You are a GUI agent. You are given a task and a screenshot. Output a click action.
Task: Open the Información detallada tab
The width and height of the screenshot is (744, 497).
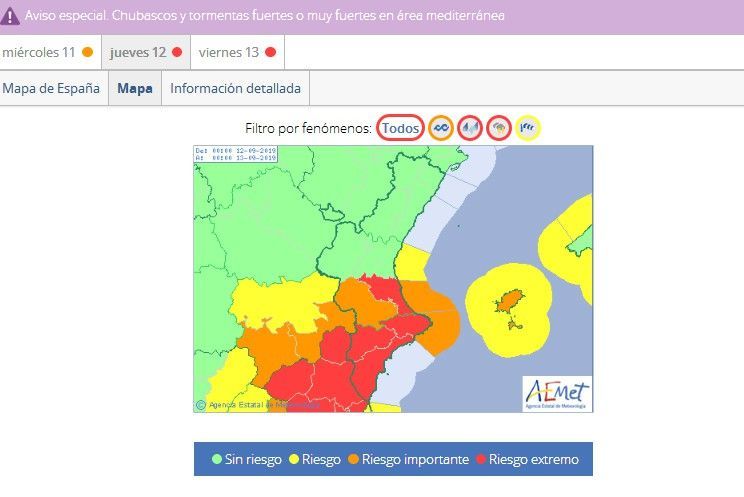click(x=235, y=88)
